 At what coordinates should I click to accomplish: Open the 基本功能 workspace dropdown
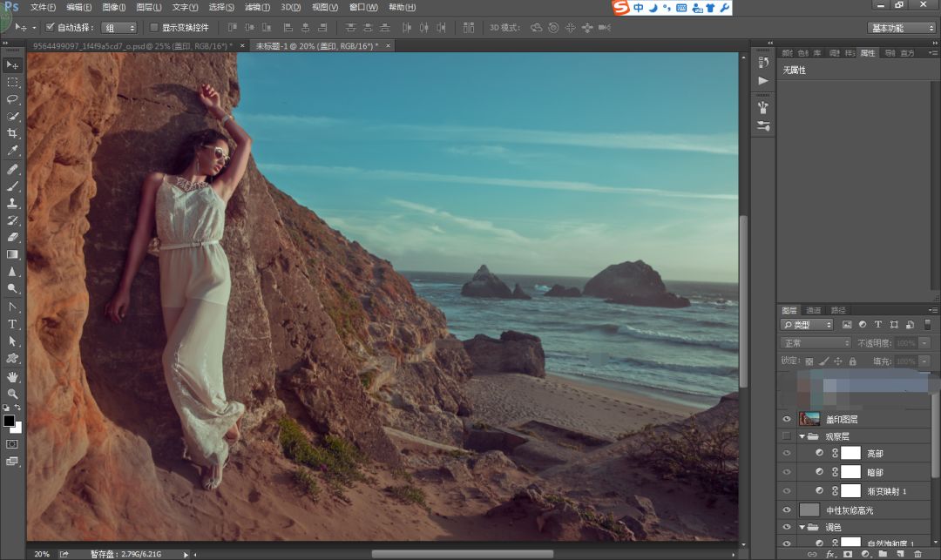902,28
